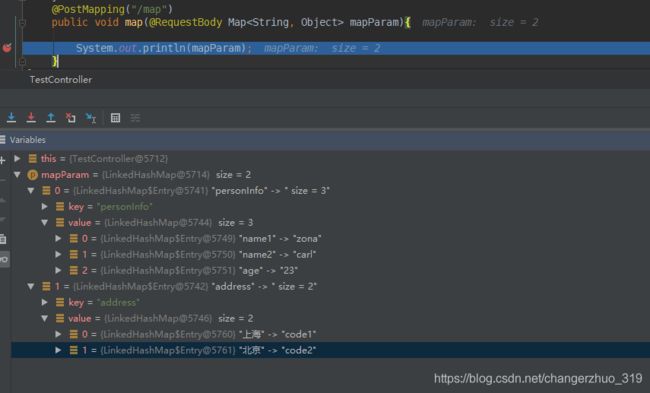The image size is (650, 393).
Task: Expand the 北京 -> code2 entry
Action: click(x=58, y=350)
